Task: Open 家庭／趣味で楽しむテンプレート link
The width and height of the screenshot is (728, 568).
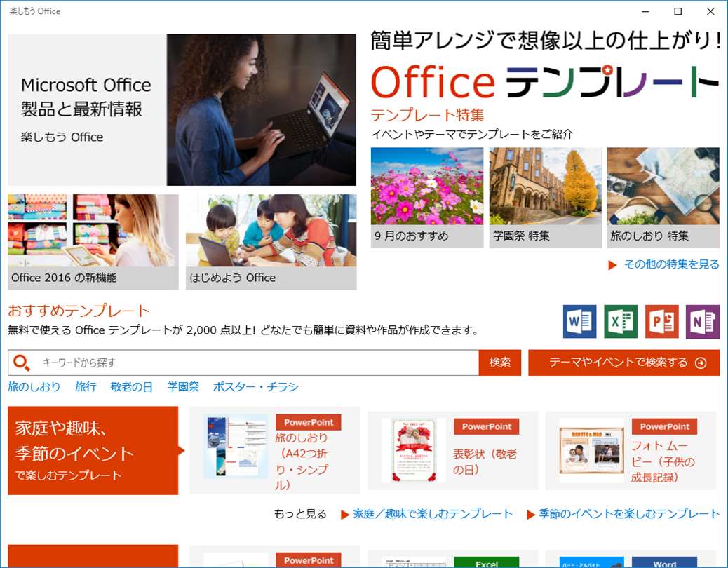Action: click(x=433, y=514)
